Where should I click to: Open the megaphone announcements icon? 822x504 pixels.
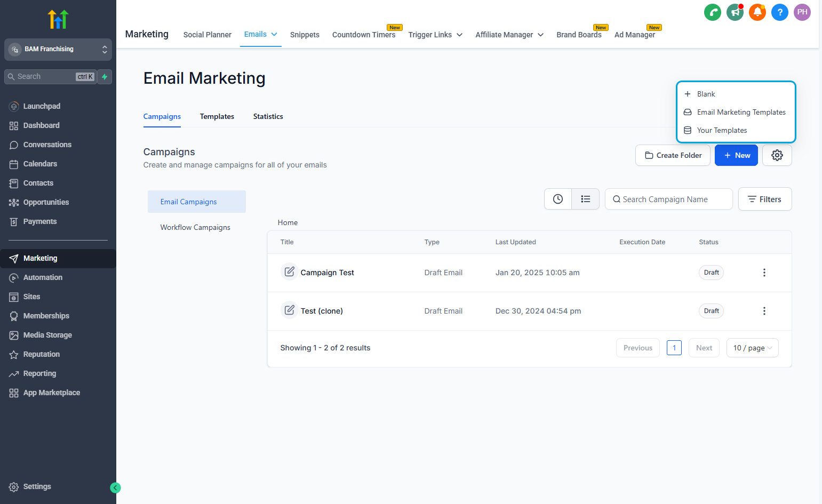click(735, 12)
